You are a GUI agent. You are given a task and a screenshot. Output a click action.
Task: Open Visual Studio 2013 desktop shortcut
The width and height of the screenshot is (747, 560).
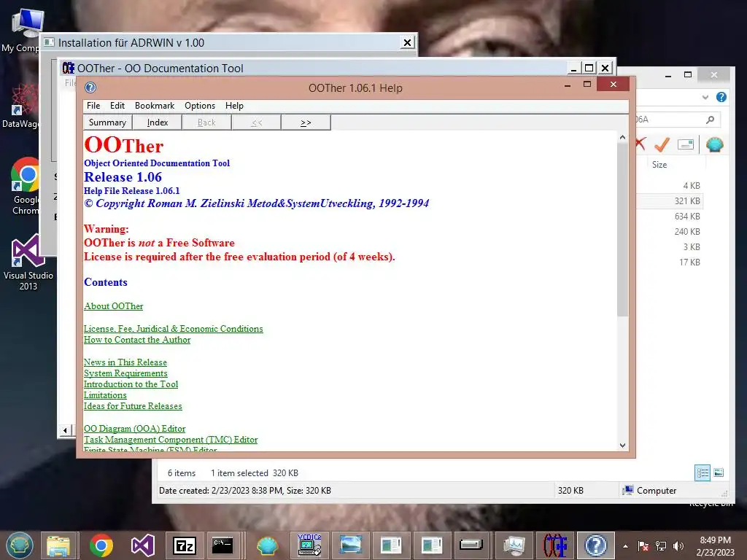[x=28, y=262]
